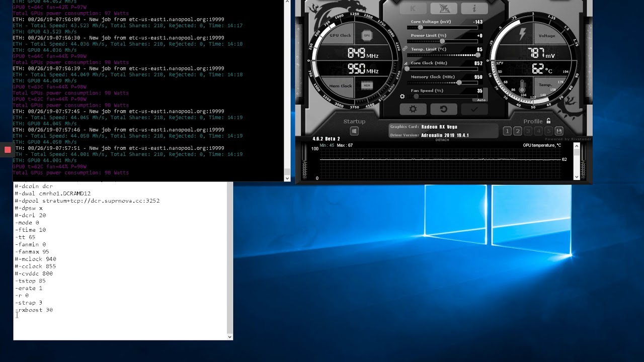
Task: Click the "-fanmax 95" line in config
Action: tap(32, 252)
